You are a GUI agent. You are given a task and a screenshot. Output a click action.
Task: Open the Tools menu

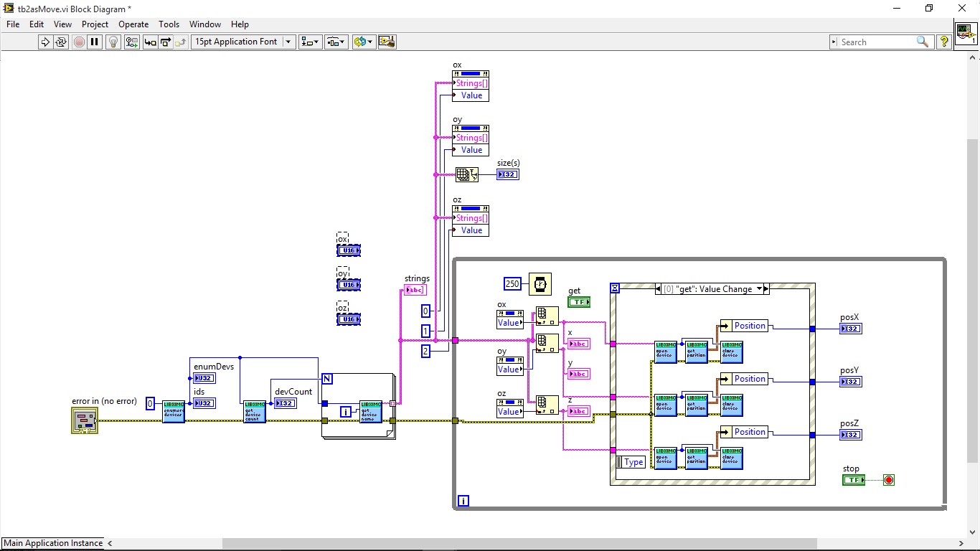(169, 24)
